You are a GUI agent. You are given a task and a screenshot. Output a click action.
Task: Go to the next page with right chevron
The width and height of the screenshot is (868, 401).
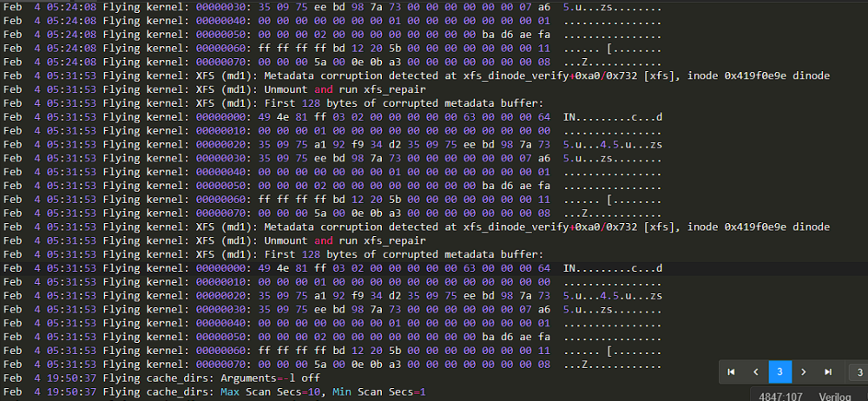coord(805,372)
